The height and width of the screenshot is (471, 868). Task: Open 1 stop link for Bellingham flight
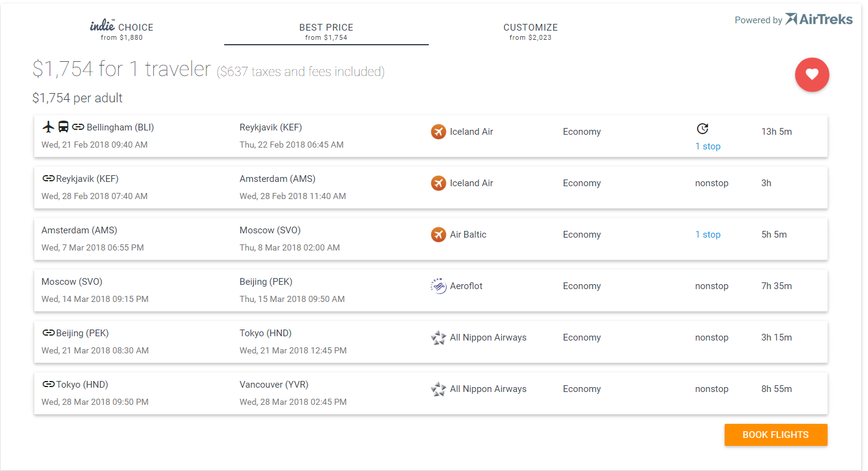coord(708,146)
